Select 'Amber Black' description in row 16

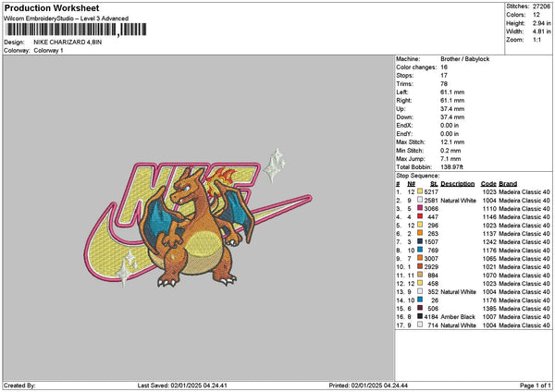click(458, 317)
